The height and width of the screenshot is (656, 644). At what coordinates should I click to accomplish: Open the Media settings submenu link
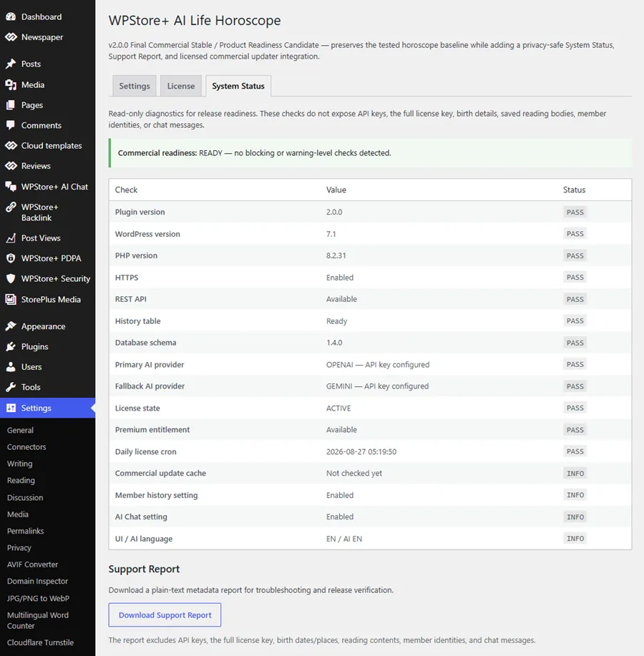coord(18,514)
